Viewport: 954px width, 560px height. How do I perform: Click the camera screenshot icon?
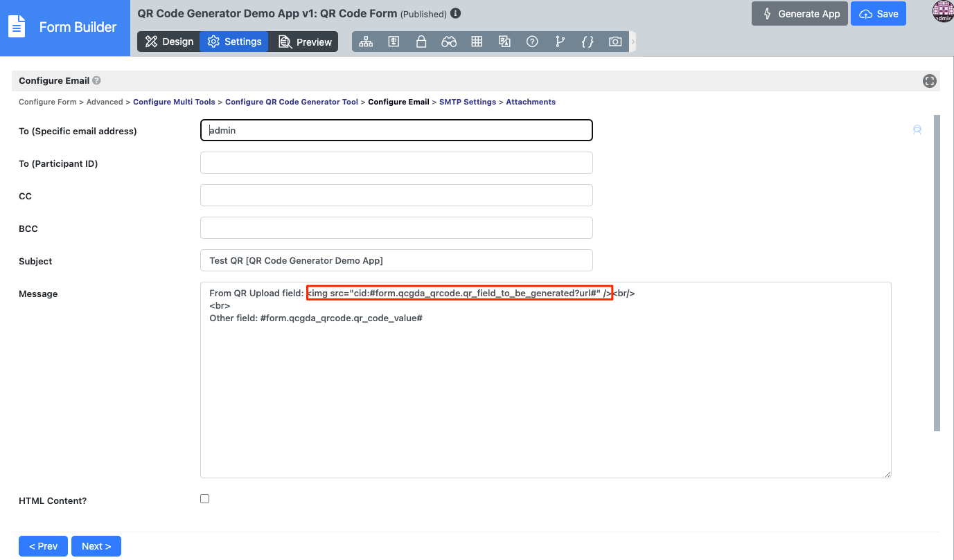615,42
